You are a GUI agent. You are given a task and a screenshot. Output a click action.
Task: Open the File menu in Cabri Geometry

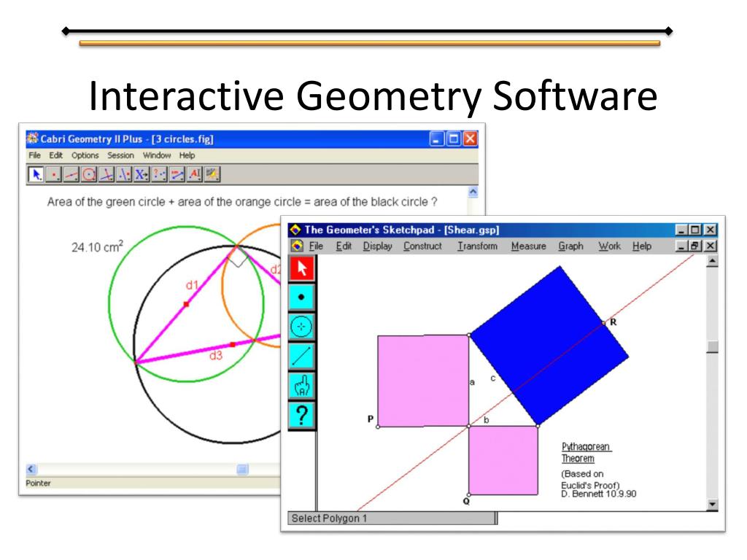click(x=34, y=155)
